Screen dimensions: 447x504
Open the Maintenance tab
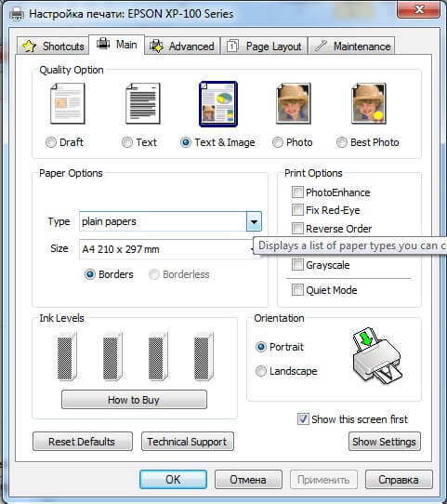coord(351,46)
